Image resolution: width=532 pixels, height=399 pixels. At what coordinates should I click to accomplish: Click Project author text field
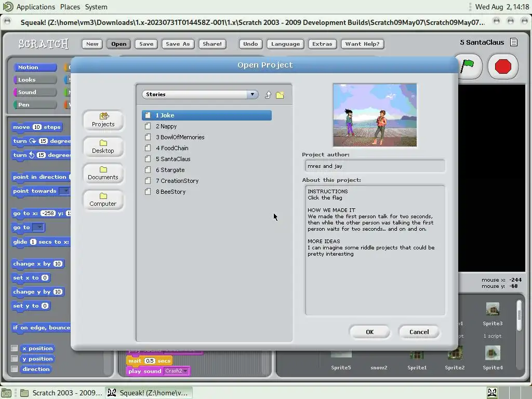[x=375, y=166]
